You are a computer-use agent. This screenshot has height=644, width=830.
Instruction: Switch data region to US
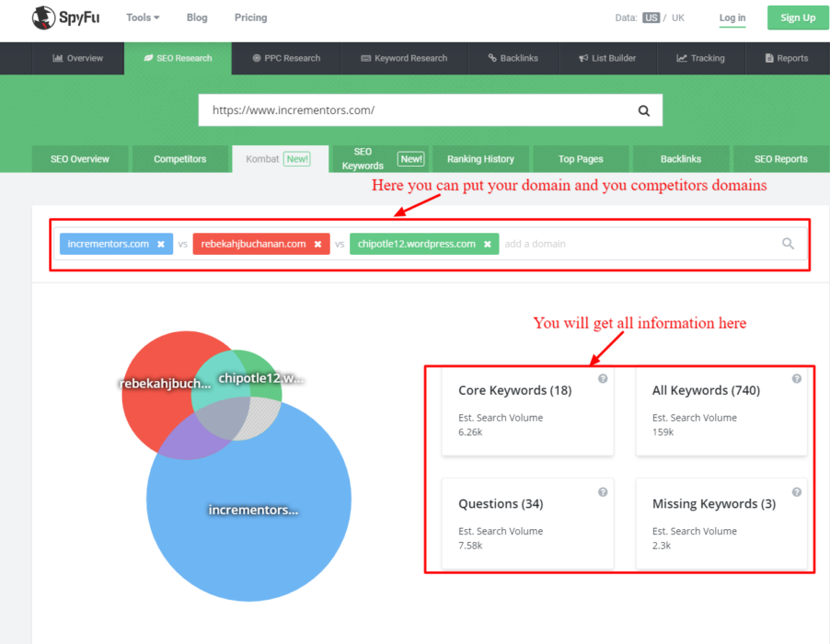pos(651,17)
